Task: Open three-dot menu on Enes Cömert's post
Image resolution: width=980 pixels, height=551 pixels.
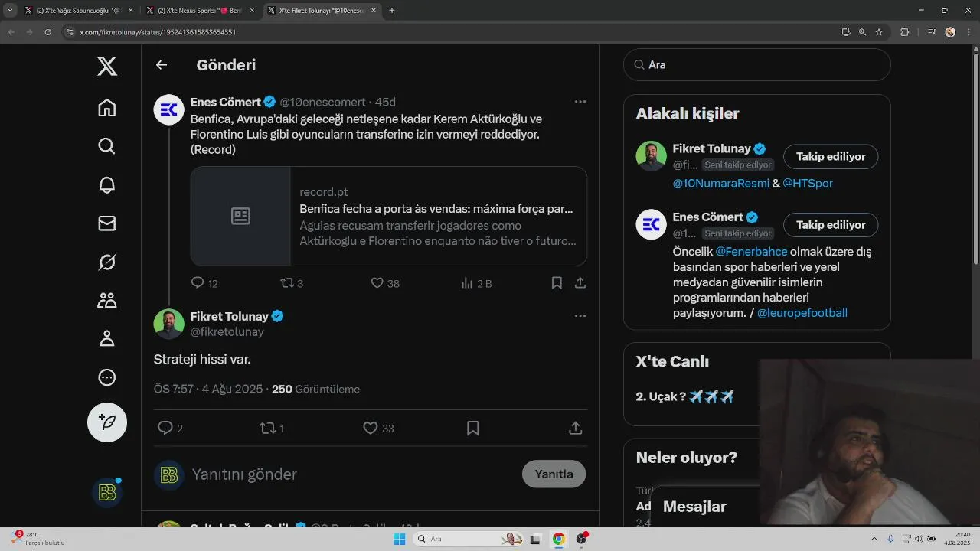Action: pyautogui.click(x=580, y=102)
